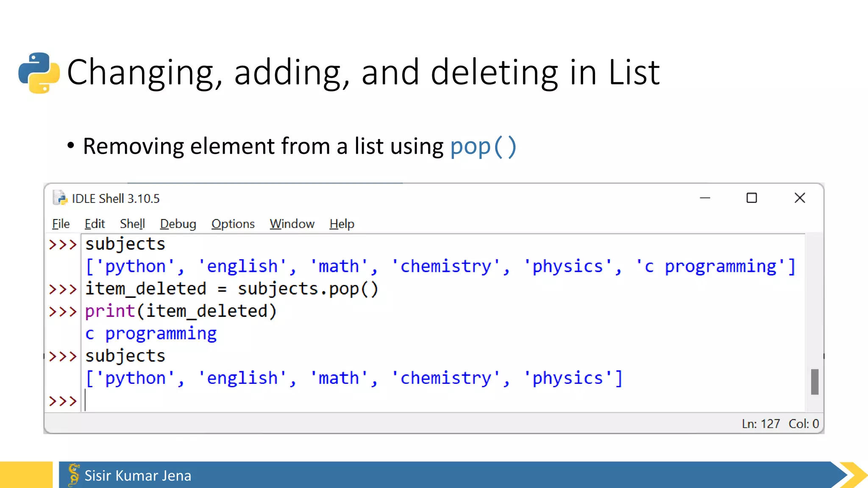Click 'Ln: 127' in the status bar

[x=761, y=424]
